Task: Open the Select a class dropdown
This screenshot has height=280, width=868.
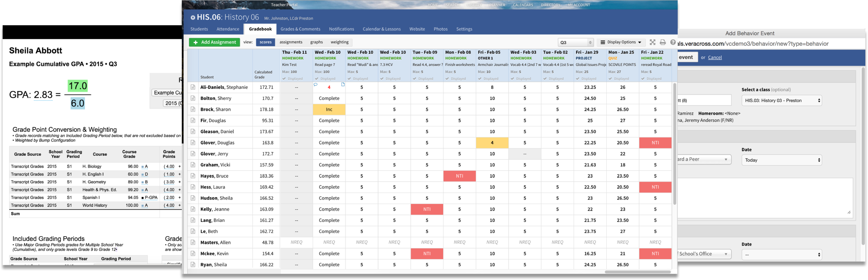Action: 781,101
